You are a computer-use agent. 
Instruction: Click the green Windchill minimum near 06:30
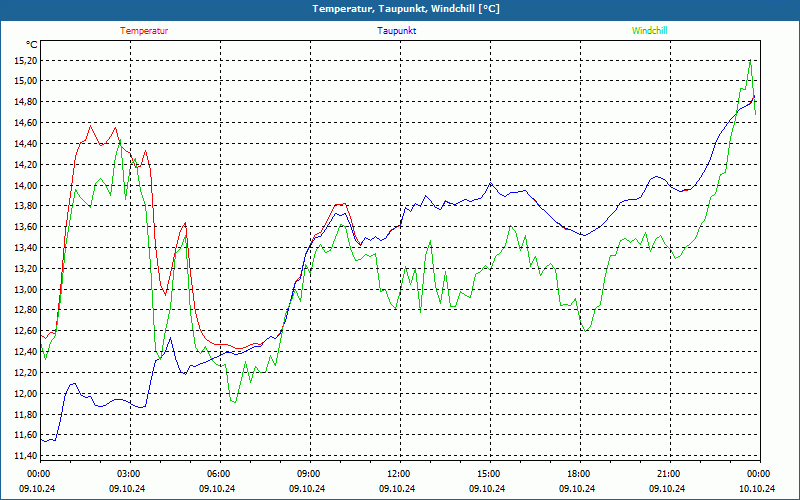point(234,402)
